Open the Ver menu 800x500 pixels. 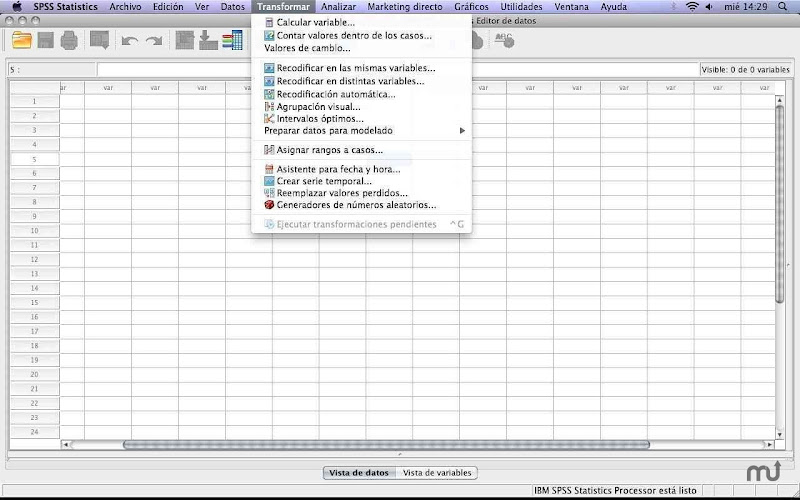[202, 7]
